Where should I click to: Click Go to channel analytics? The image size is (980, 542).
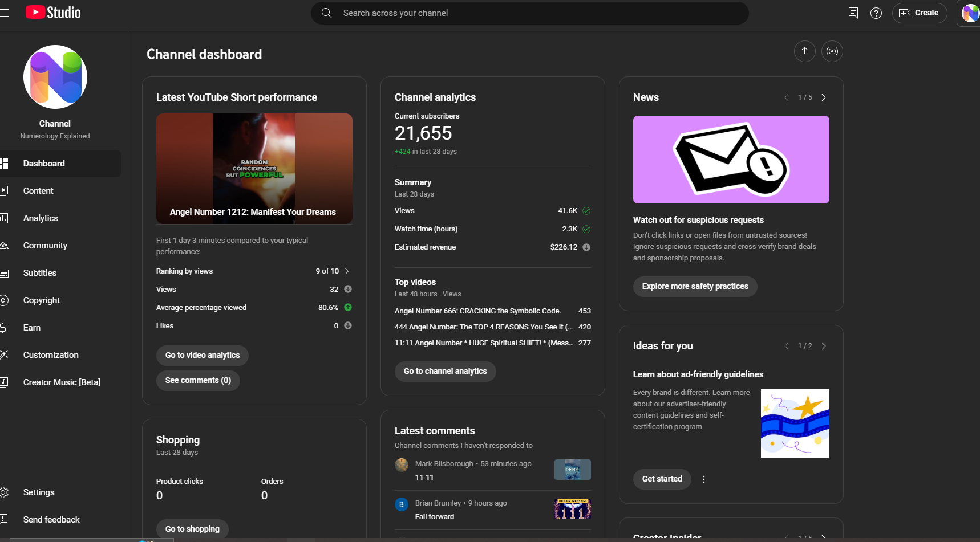(446, 371)
